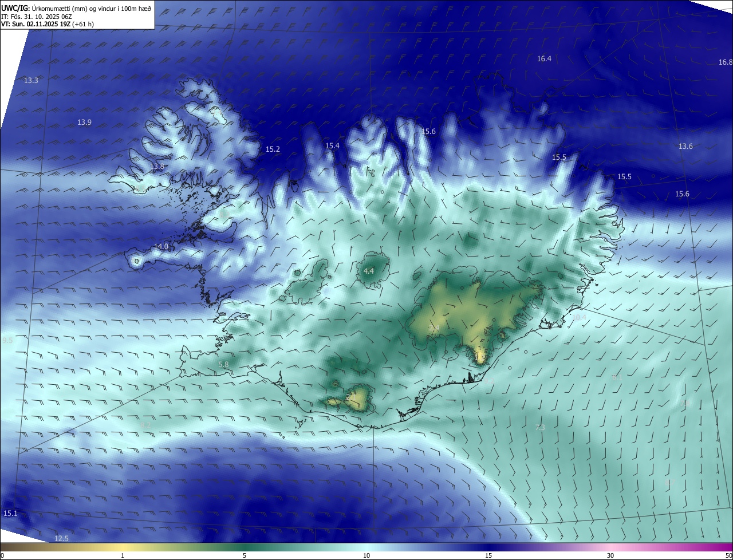Click the 10.4 value near the east coast
The image size is (733, 560).
[580, 317]
